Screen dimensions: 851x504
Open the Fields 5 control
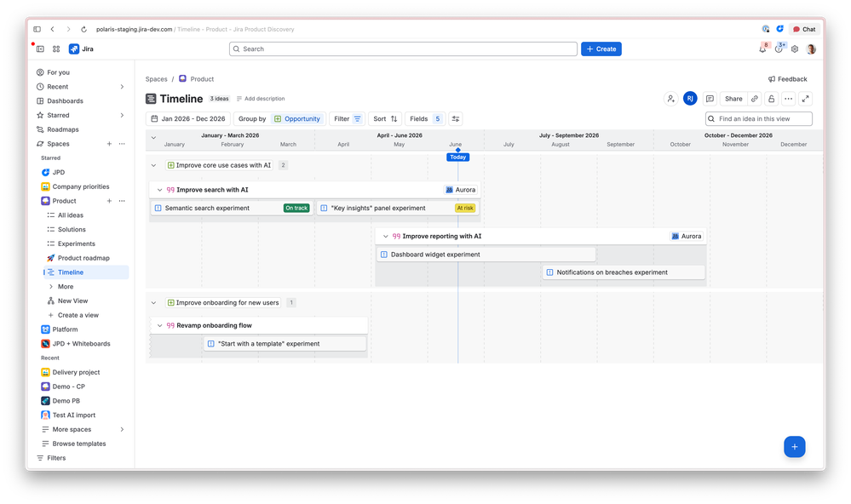(x=425, y=119)
